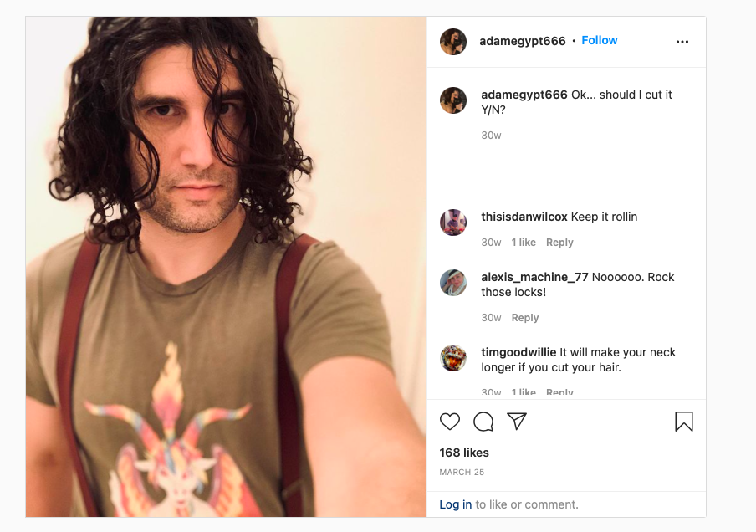Open the main post photo
The image size is (756, 532).
click(x=226, y=267)
